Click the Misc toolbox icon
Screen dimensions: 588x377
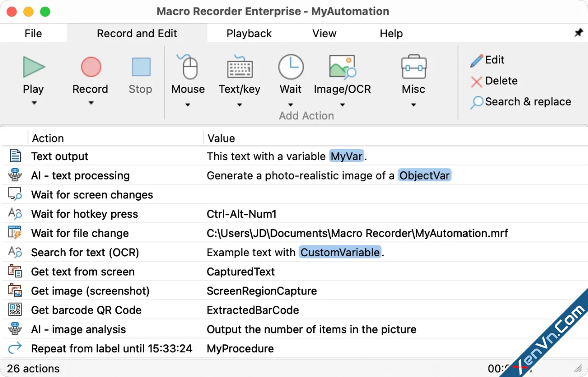pos(413,67)
